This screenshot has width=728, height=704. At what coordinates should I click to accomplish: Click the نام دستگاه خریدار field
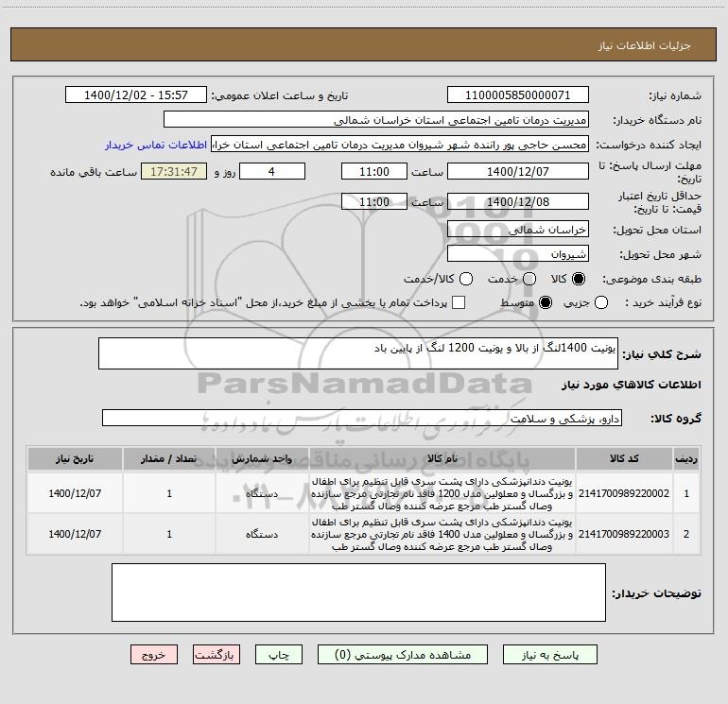[376, 119]
